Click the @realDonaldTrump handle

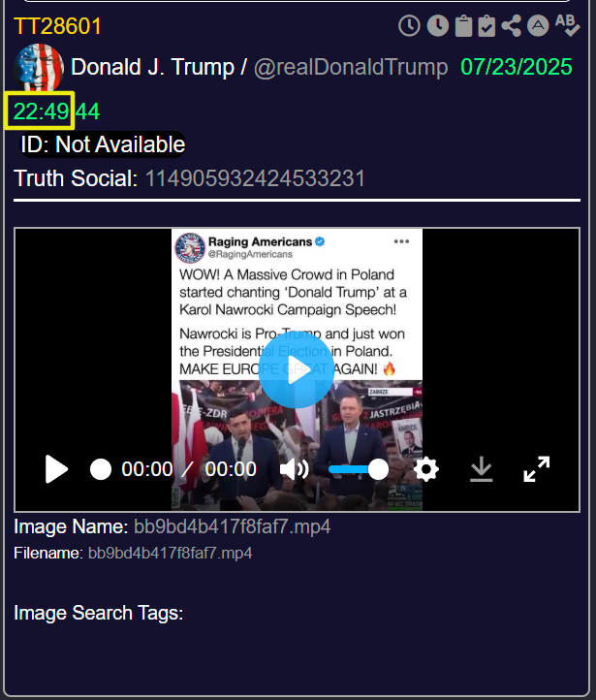click(351, 68)
